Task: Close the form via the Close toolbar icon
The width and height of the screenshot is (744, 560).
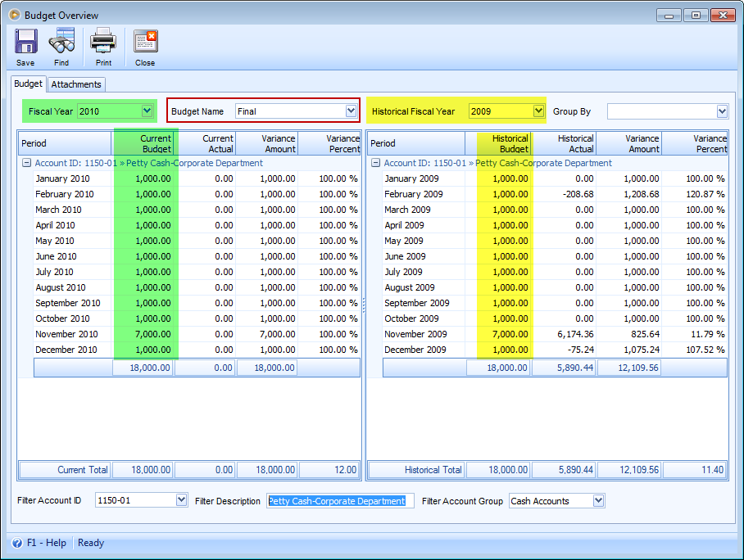Action: coord(145,41)
